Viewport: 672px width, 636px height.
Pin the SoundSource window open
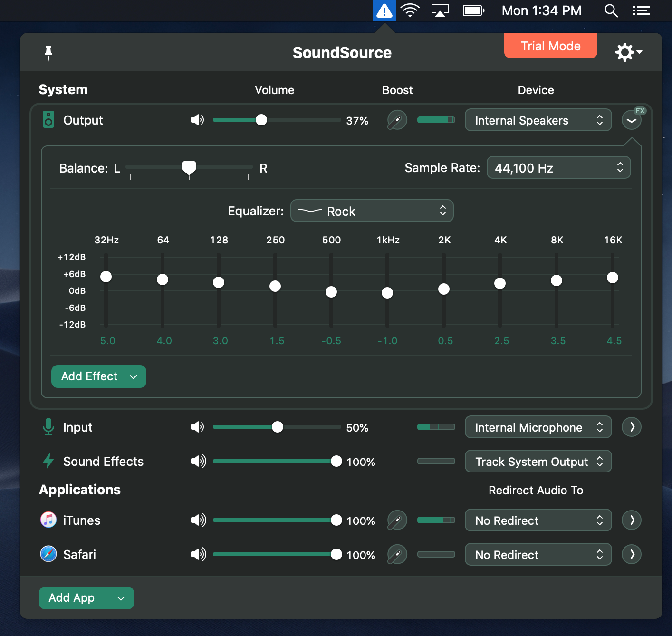(48, 53)
